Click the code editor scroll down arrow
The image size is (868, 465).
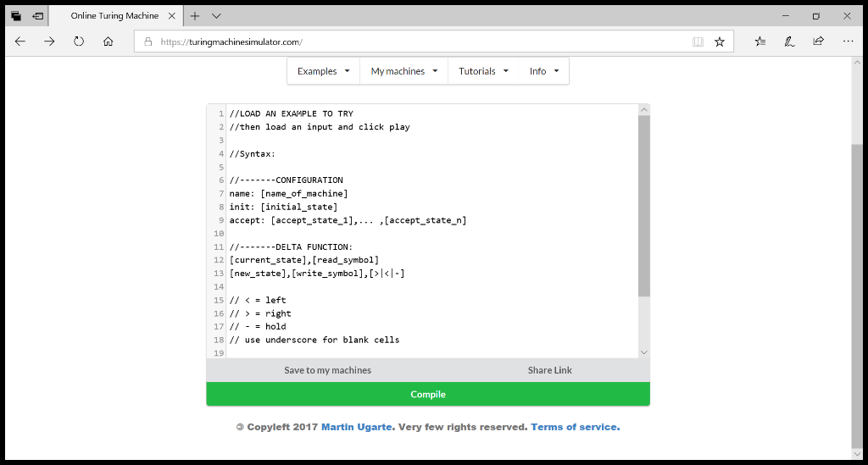pos(644,352)
